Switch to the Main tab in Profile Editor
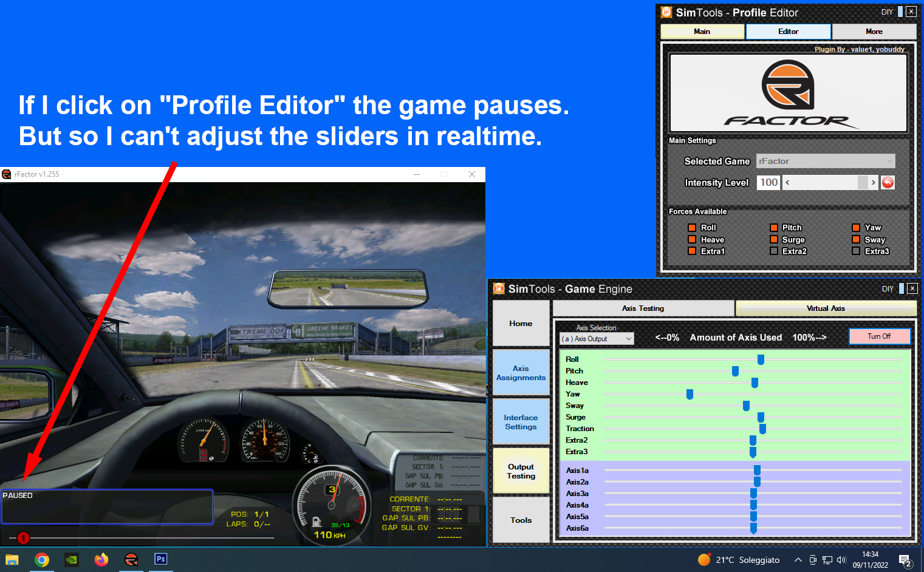 (x=702, y=32)
